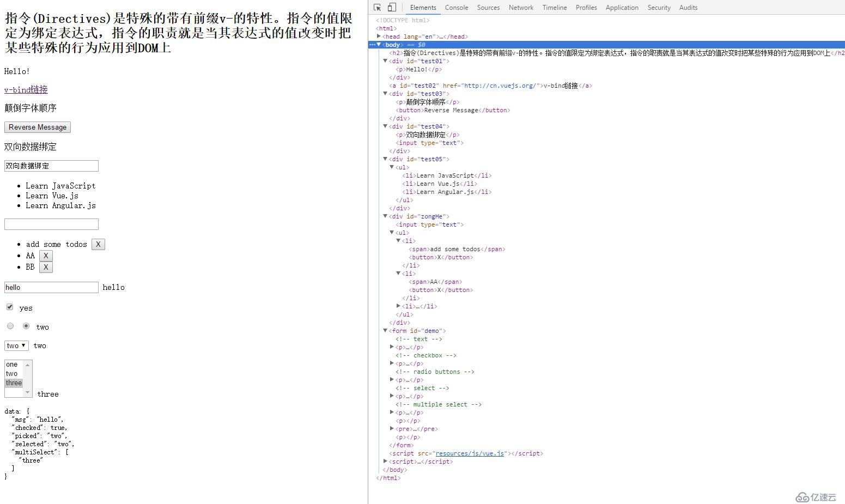Screen dimensions: 845x504
Task: Follow the v-bind链接 hyperlink
Action: pos(26,89)
